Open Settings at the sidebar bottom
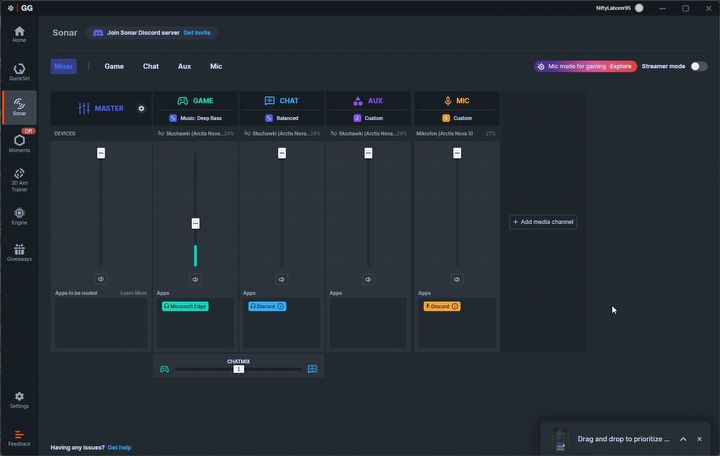Screen dimensions: 720x456 click(x=19, y=400)
